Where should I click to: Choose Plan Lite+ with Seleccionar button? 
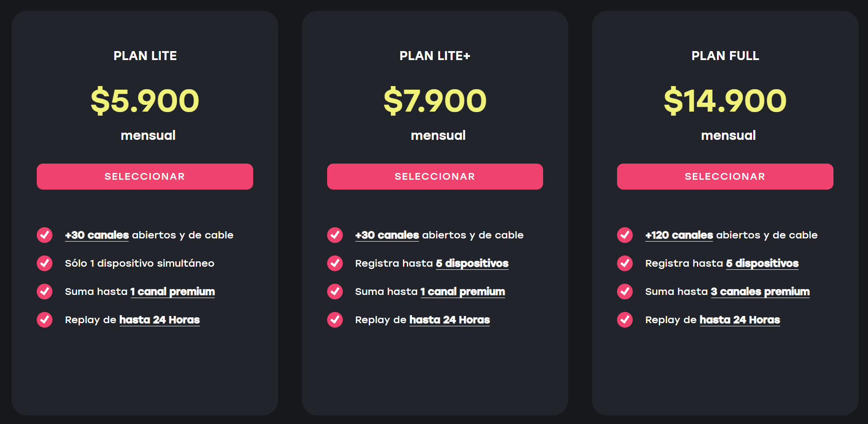point(435,177)
